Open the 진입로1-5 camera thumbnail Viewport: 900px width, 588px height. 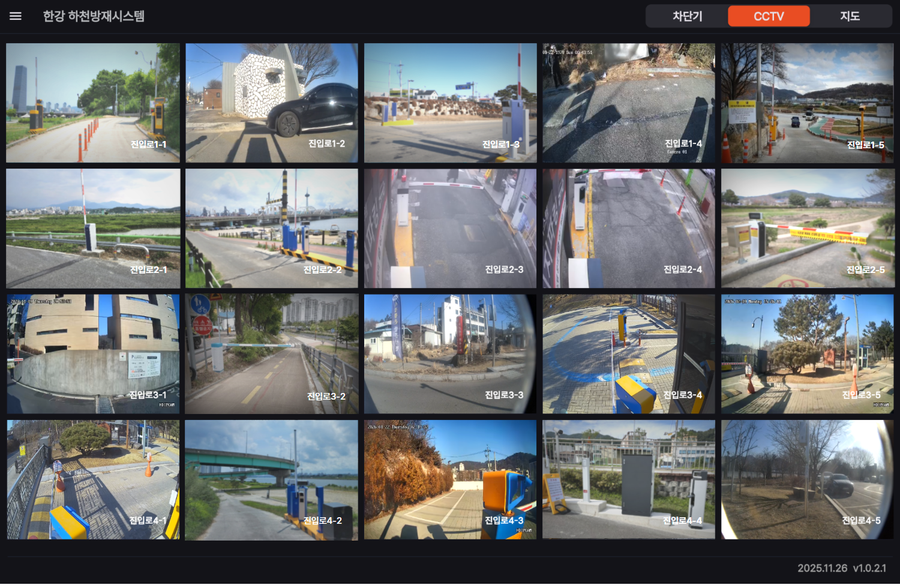(807, 103)
